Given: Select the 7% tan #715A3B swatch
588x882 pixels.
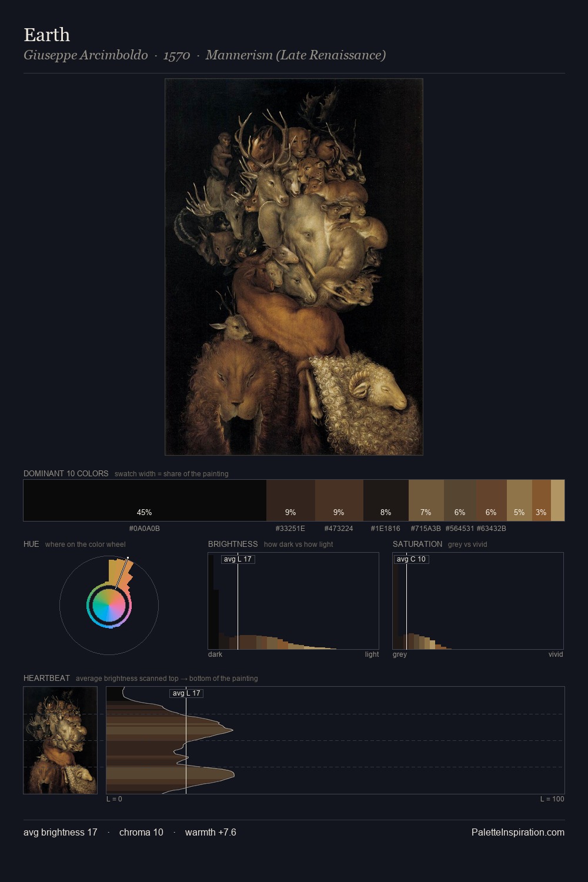Looking at the screenshot, I should pyautogui.click(x=426, y=500).
